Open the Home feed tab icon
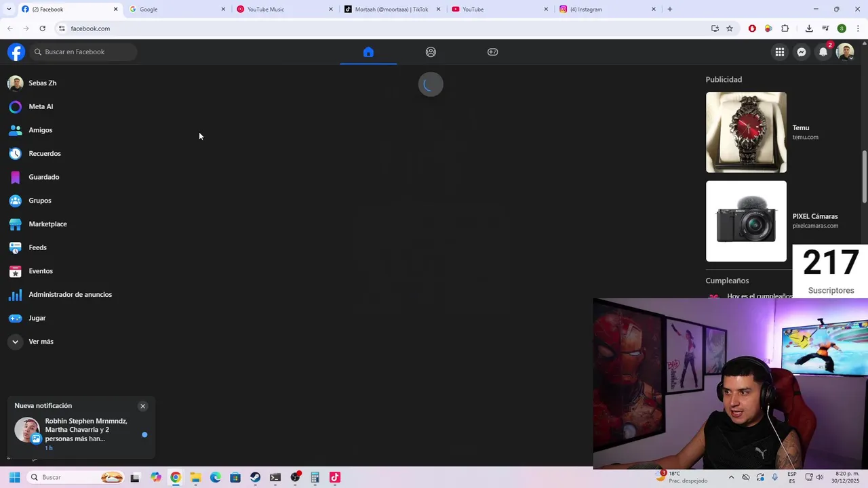Screen dimensions: 868x488 pyautogui.click(x=368, y=52)
